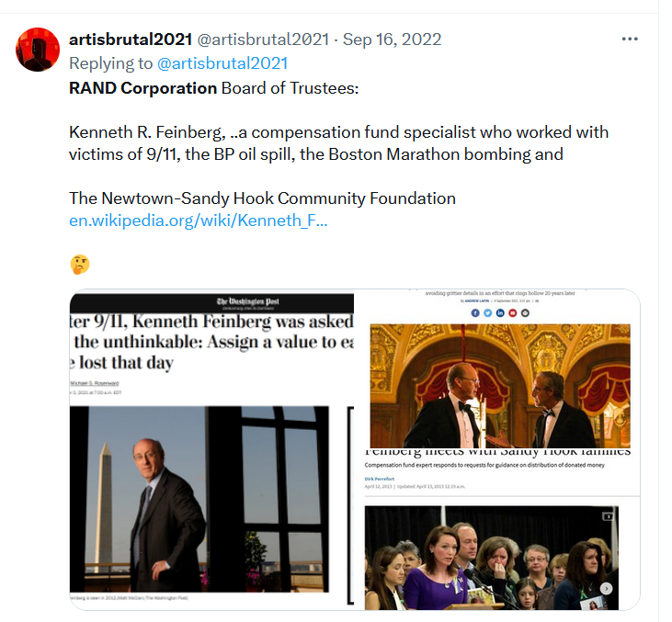Advance the gallery with the next arrow
The image size is (672, 622).
[x=606, y=589]
